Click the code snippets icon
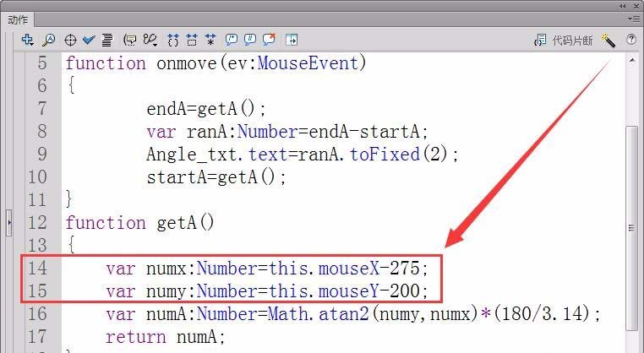 coord(540,41)
